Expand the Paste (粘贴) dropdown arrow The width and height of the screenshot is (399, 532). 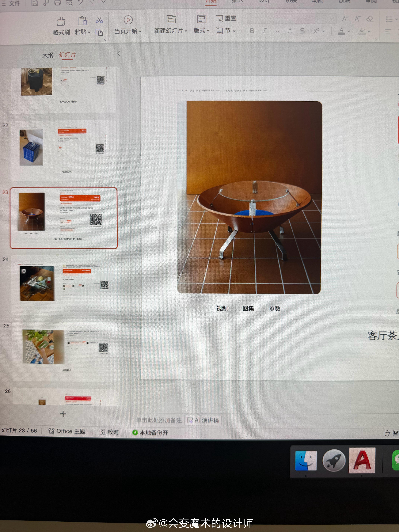point(89,32)
